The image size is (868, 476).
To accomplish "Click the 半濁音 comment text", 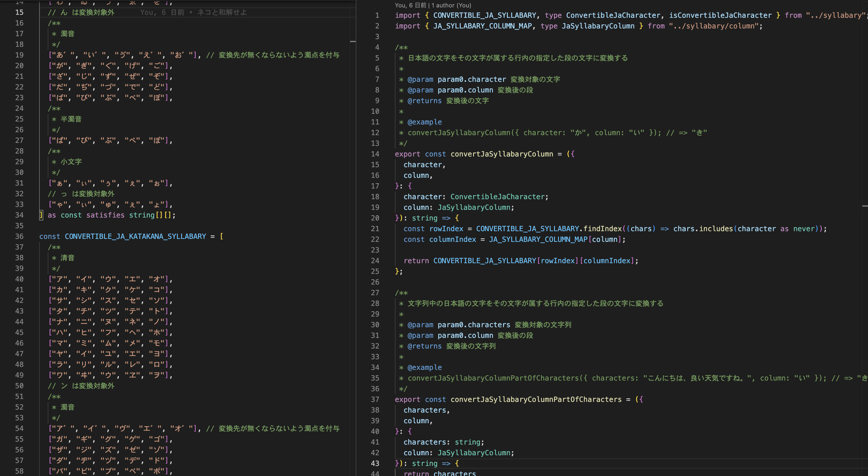I will tap(71, 119).
